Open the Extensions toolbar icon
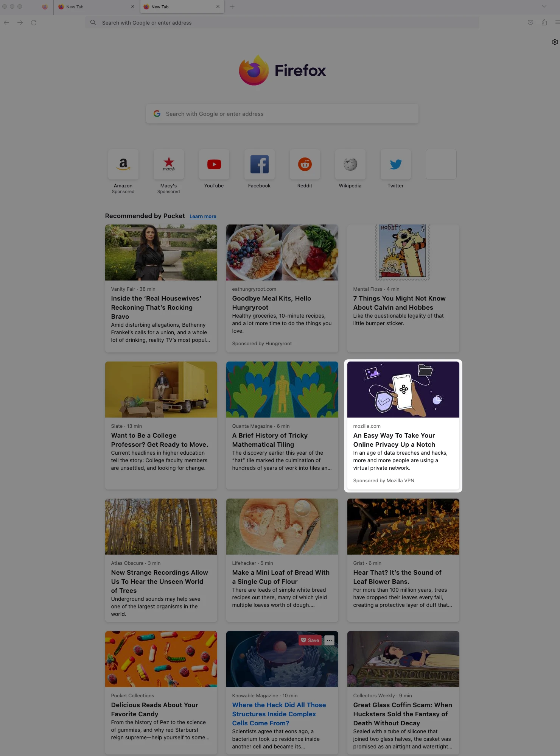This screenshot has height=756, width=560. (544, 23)
